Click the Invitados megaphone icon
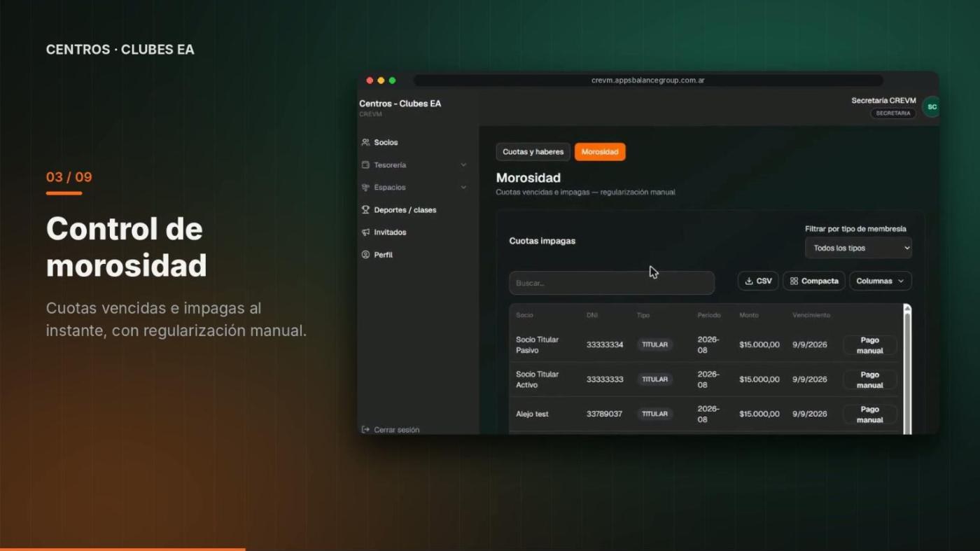The image size is (980, 551). coord(365,232)
